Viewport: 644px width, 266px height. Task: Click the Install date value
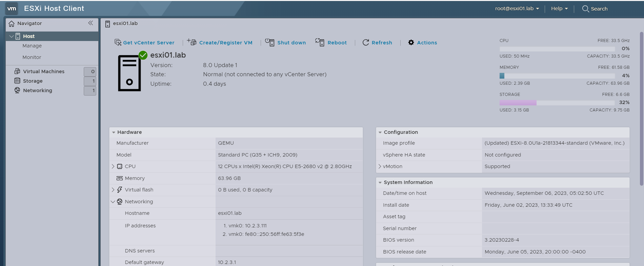528,205
